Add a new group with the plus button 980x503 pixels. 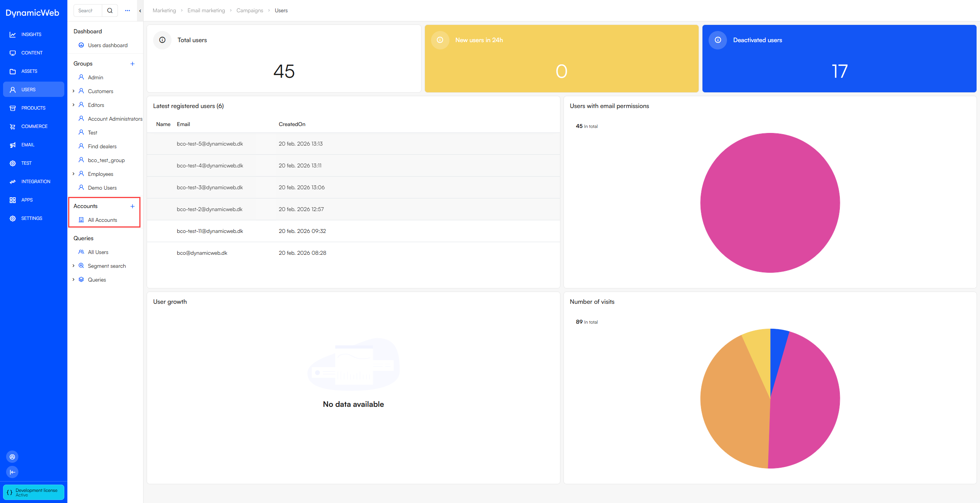[132, 64]
